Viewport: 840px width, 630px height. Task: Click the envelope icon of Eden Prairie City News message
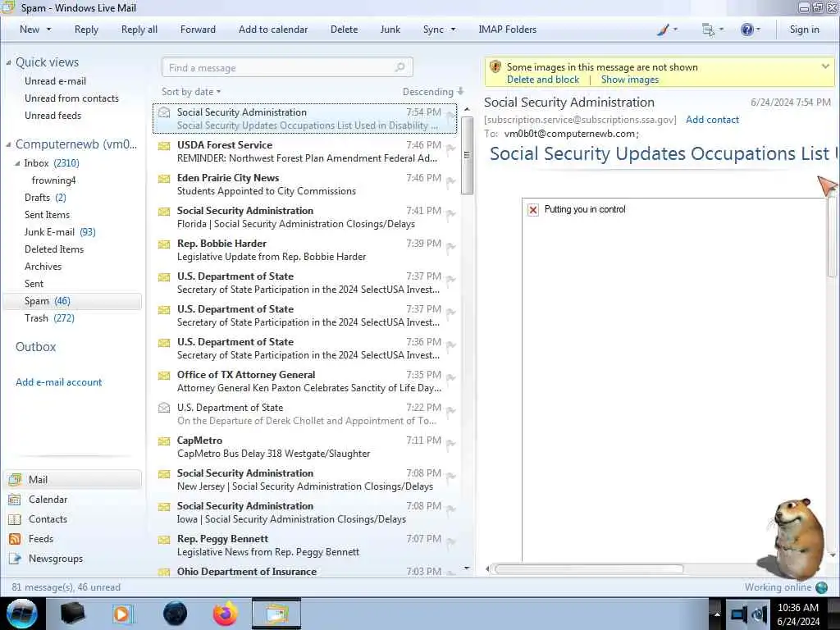(x=164, y=178)
